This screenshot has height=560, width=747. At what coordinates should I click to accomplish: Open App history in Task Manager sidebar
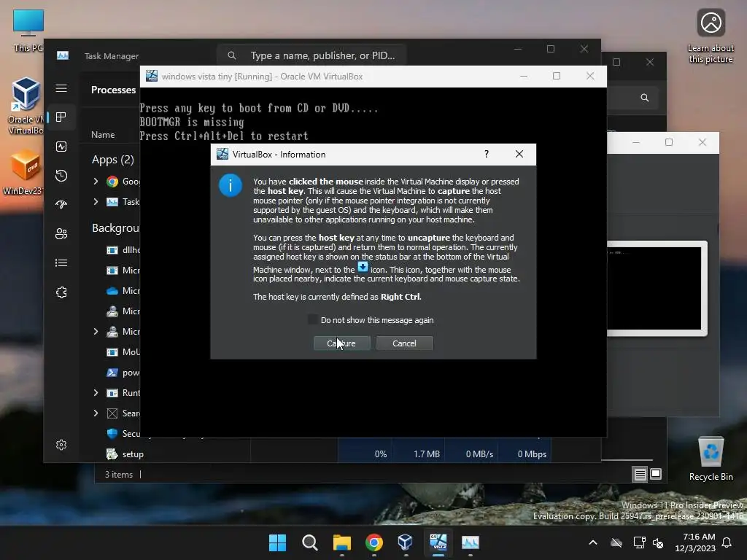61,176
